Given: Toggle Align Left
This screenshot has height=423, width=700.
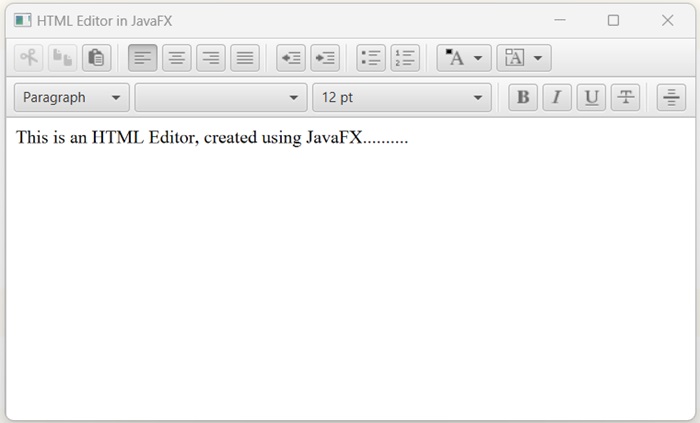Looking at the screenshot, I should (x=142, y=58).
